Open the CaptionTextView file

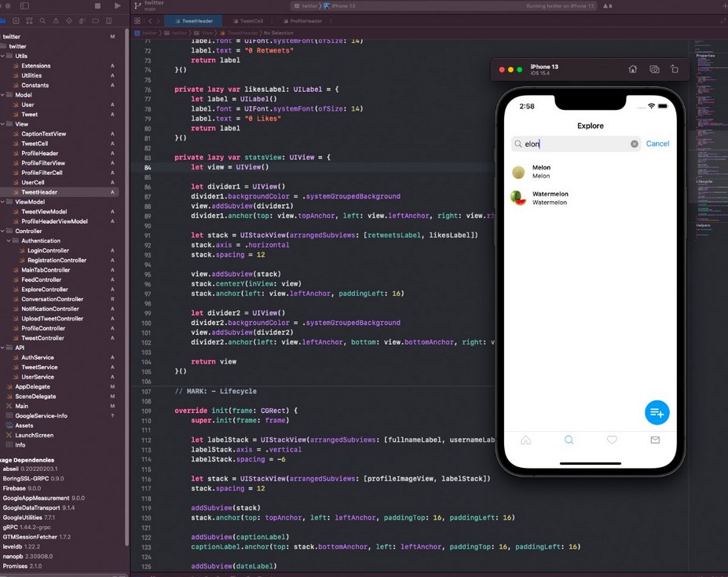44,133
